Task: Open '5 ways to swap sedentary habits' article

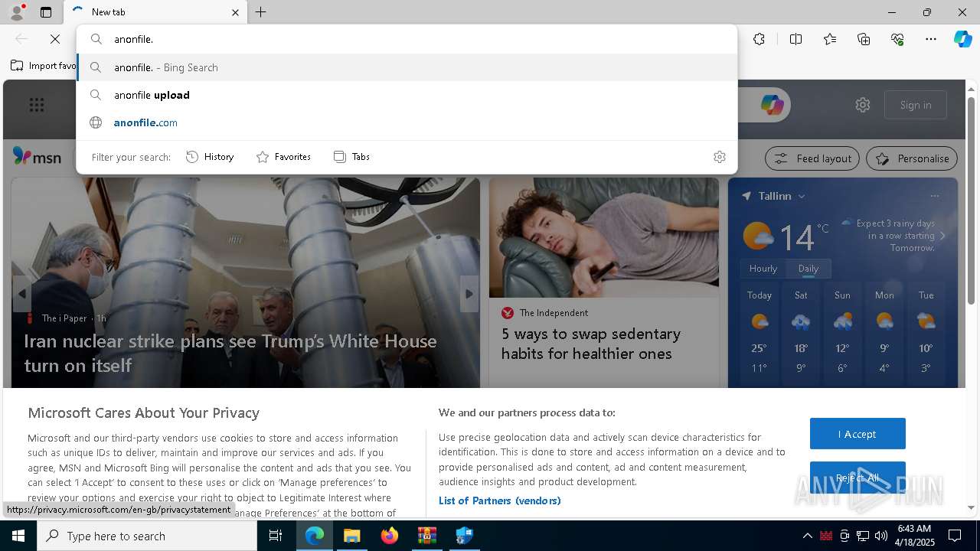Action: [590, 344]
